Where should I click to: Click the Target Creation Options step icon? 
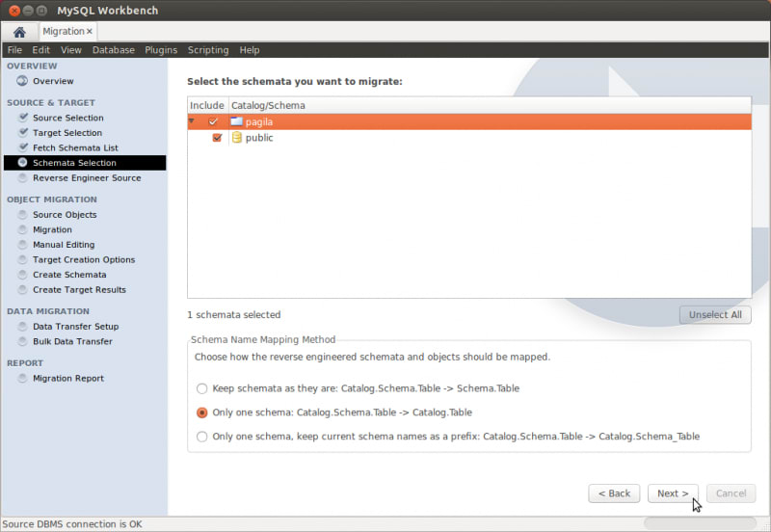point(22,259)
